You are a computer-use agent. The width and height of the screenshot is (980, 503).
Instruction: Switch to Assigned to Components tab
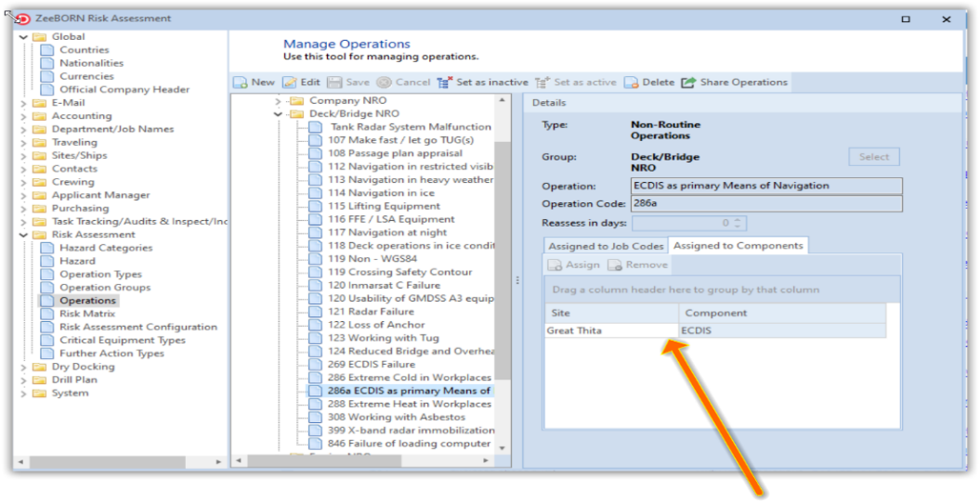tap(738, 245)
